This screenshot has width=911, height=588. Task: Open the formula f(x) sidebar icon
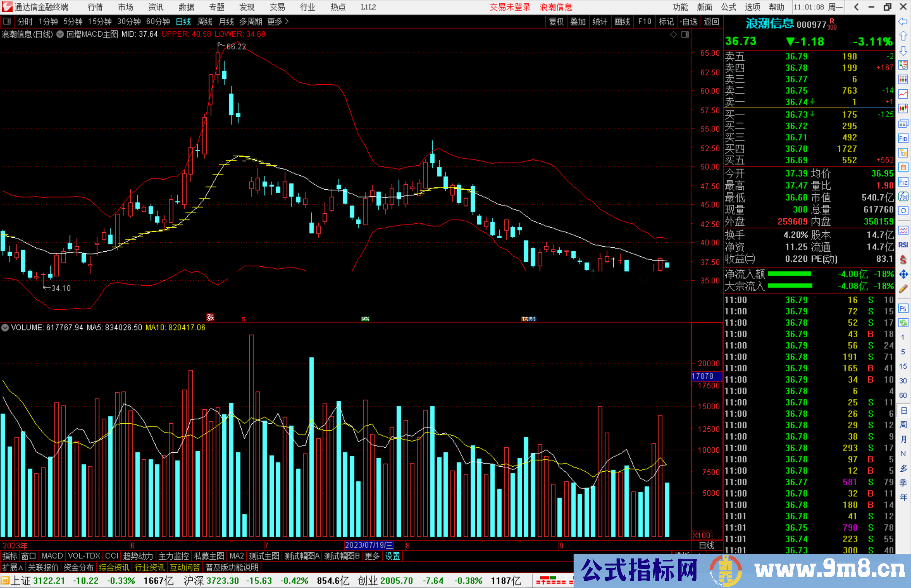point(903,196)
